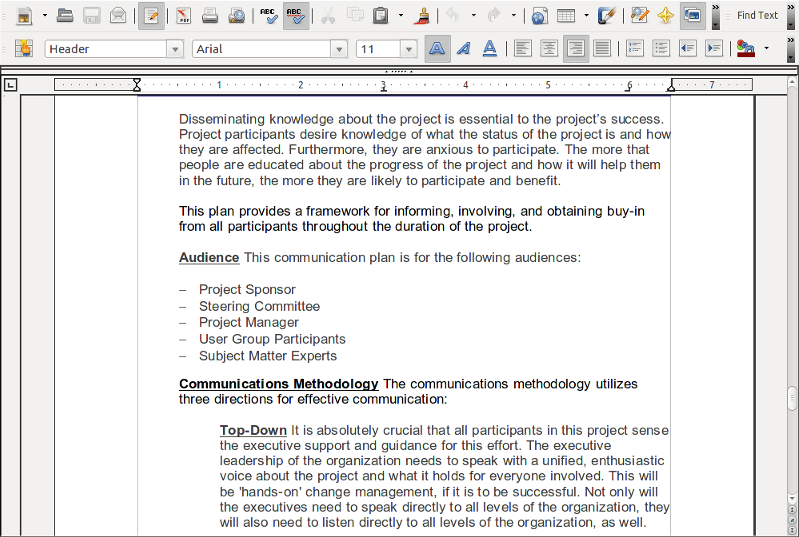Open the Paste options dropdown arrow

401,16
